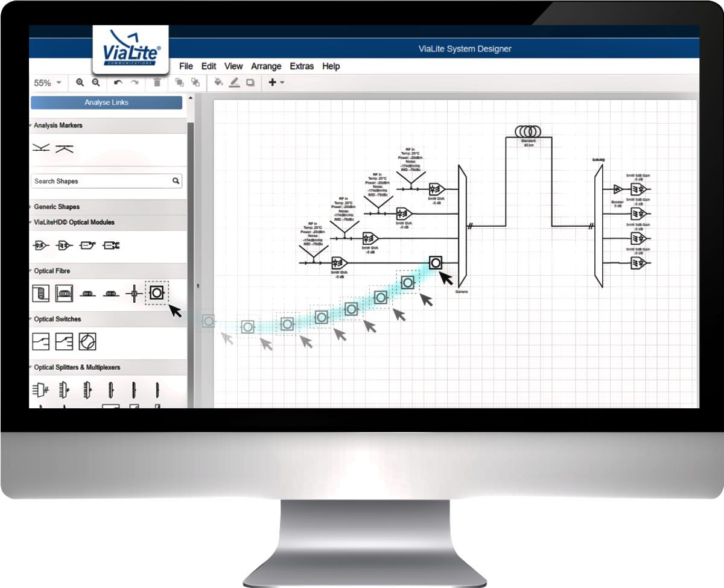Select the dashed-outlined isolator shape in Optical Fibre
Image resolution: width=724 pixels, height=588 pixels.
point(157,293)
